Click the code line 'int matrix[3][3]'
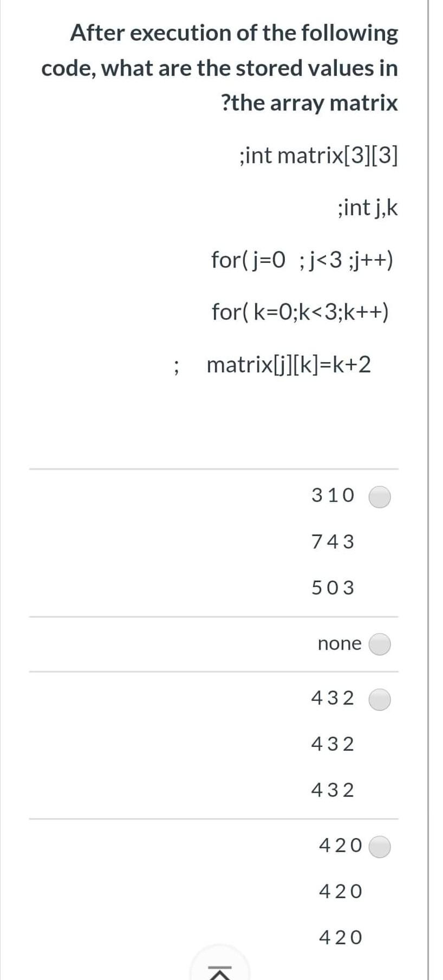 pos(318,156)
